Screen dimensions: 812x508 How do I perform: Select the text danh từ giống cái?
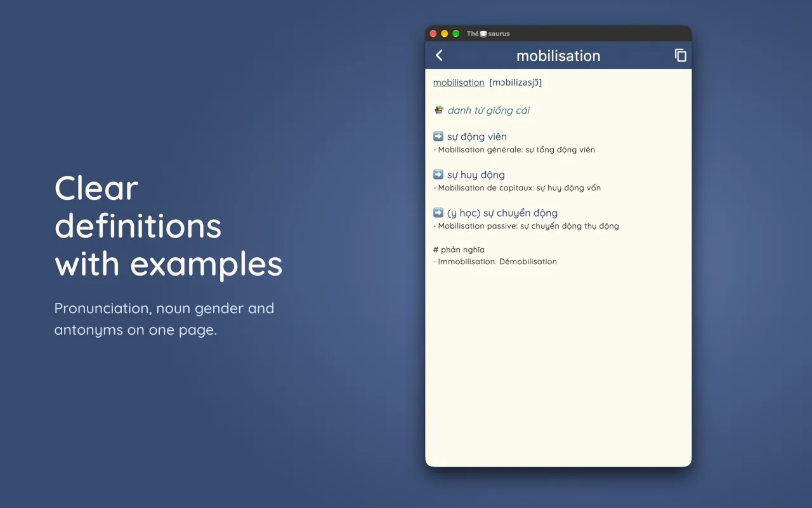click(x=488, y=110)
